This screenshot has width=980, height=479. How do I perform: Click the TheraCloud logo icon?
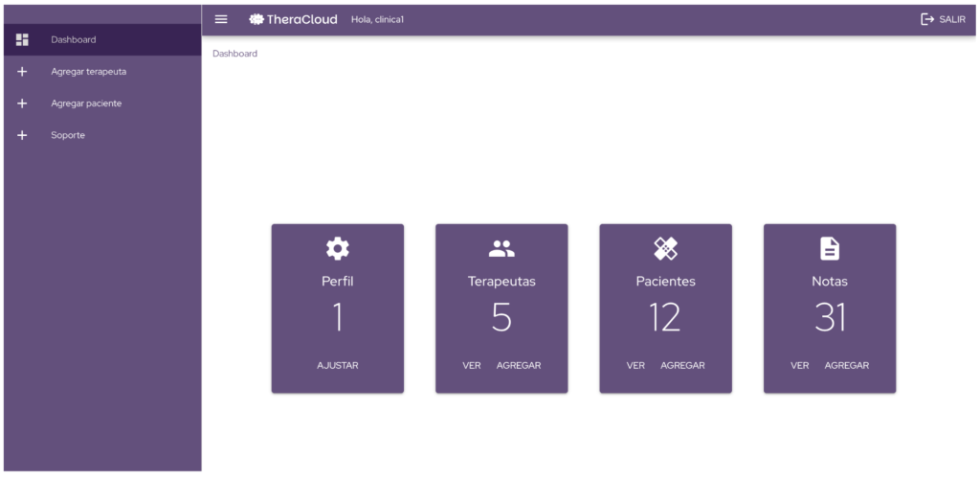[x=256, y=19]
